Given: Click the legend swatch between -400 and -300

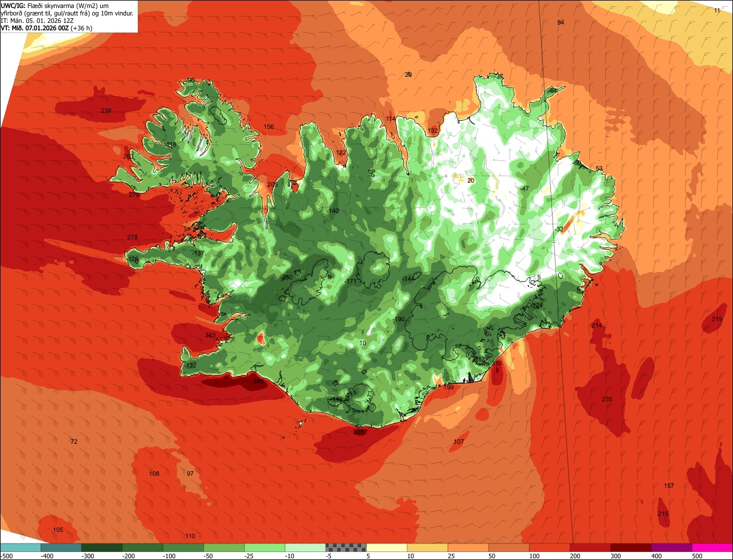Looking at the screenshot, I should click(61, 547).
